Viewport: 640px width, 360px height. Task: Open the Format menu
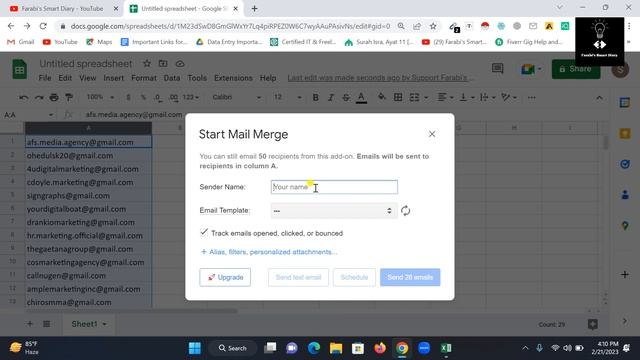pos(144,78)
